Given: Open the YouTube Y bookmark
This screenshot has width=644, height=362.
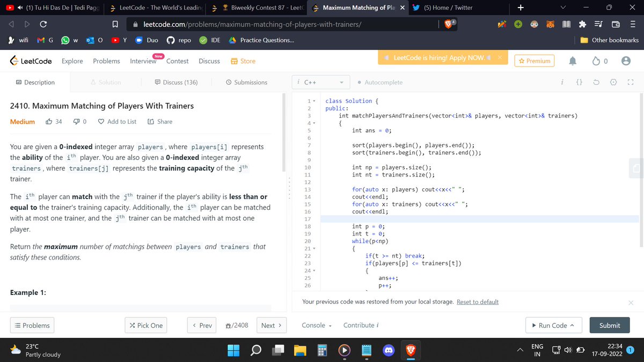Looking at the screenshot, I should 118,40.
